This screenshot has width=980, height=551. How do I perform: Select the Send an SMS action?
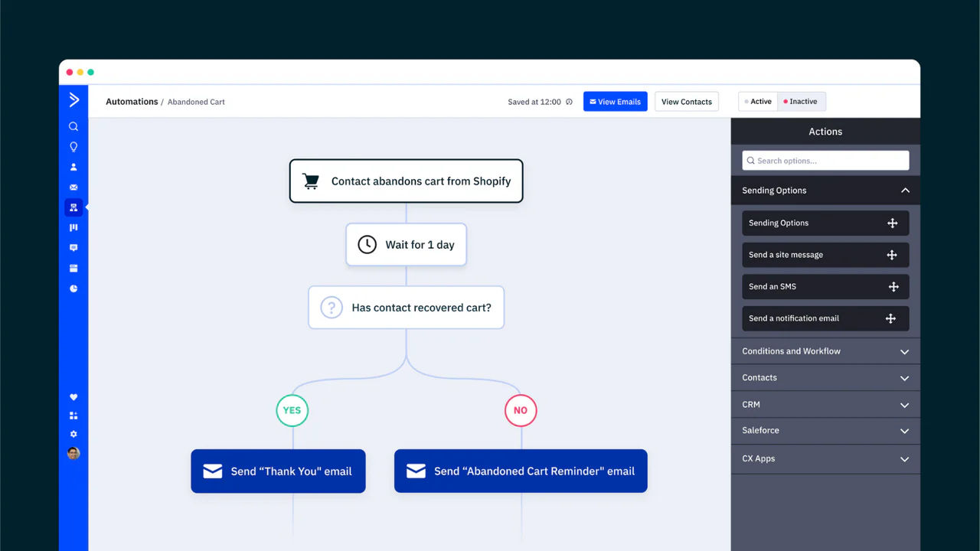[825, 286]
